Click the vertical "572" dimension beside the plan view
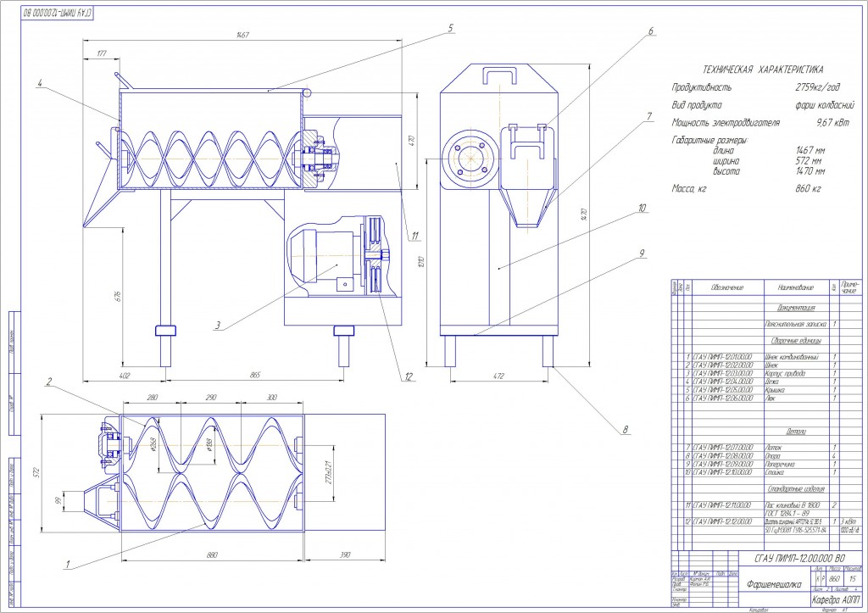The width and height of the screenshot is (868, 613). click(36, 472)
